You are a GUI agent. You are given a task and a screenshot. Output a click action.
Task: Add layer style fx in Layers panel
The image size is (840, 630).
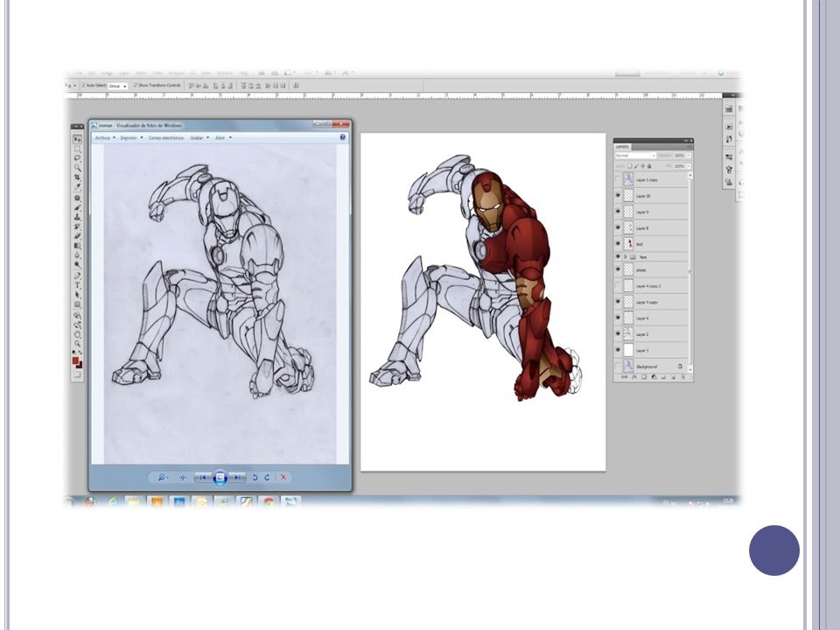(x=634, y=376)
